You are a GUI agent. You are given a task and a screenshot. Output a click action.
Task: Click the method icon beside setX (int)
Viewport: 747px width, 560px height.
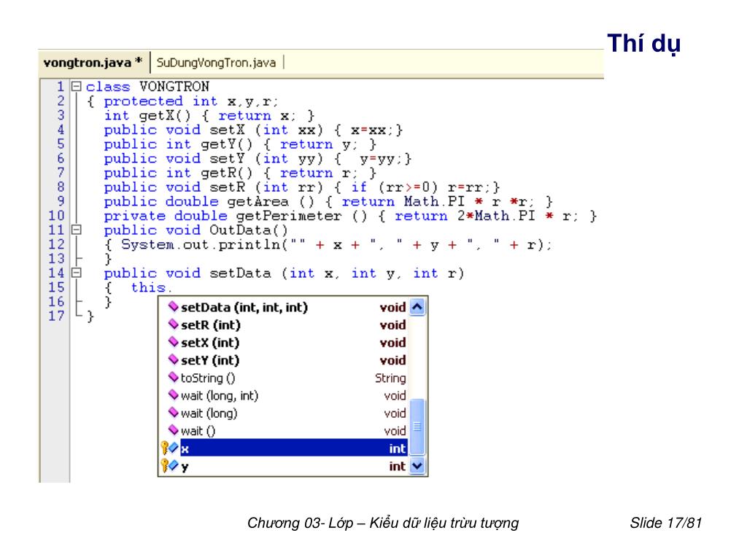point(174,342)
